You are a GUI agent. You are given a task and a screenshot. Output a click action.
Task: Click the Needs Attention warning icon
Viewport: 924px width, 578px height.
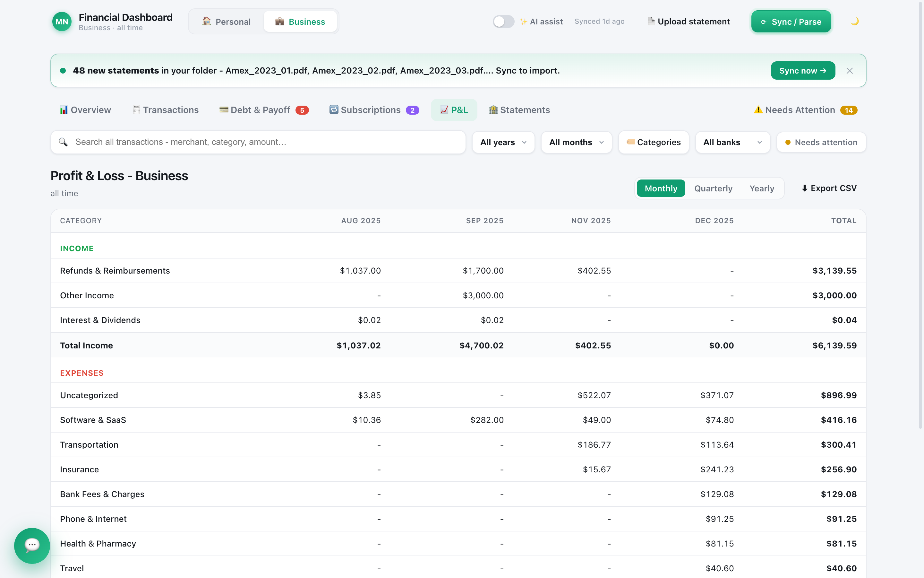758,110
